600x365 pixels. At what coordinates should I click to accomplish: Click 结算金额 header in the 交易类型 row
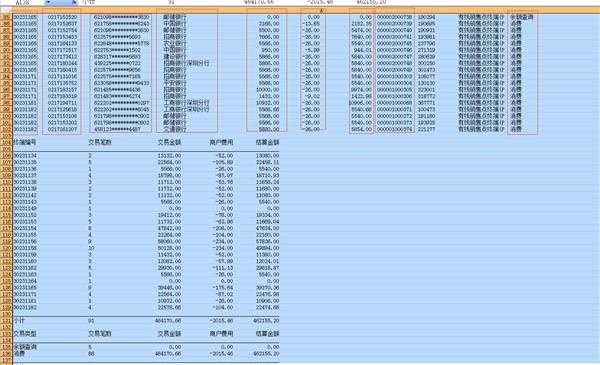click(x=267, y=334)
